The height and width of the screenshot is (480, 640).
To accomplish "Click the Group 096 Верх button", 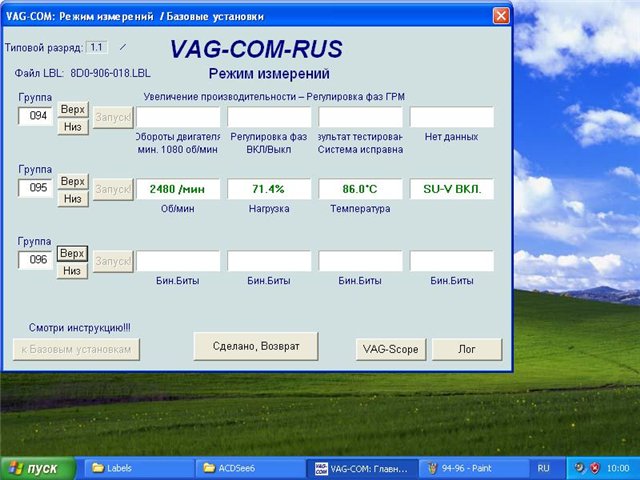I will (x=72, y=253).
